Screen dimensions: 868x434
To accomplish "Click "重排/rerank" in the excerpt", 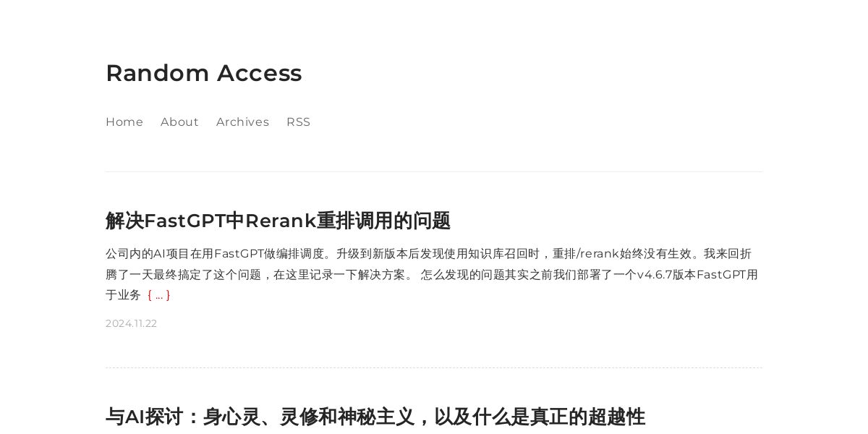I will tap(585, 254).
